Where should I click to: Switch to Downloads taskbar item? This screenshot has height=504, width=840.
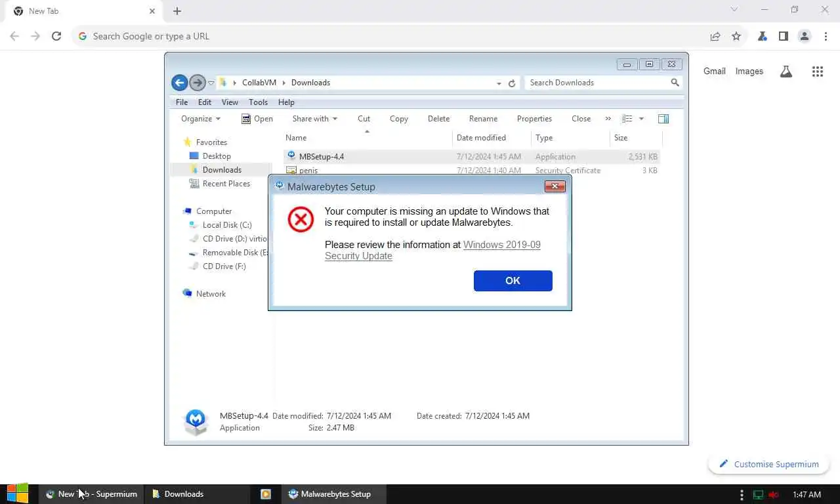[198, 494]
